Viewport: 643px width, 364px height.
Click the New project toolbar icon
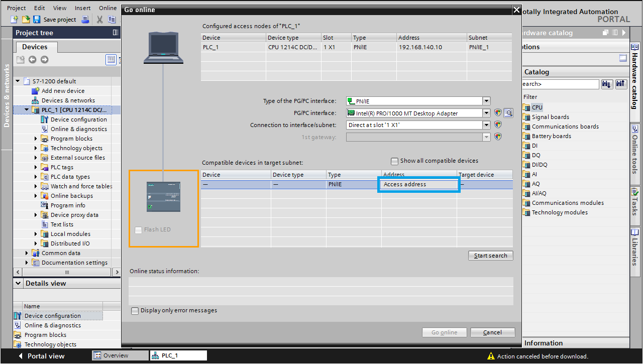pos(15,20)
